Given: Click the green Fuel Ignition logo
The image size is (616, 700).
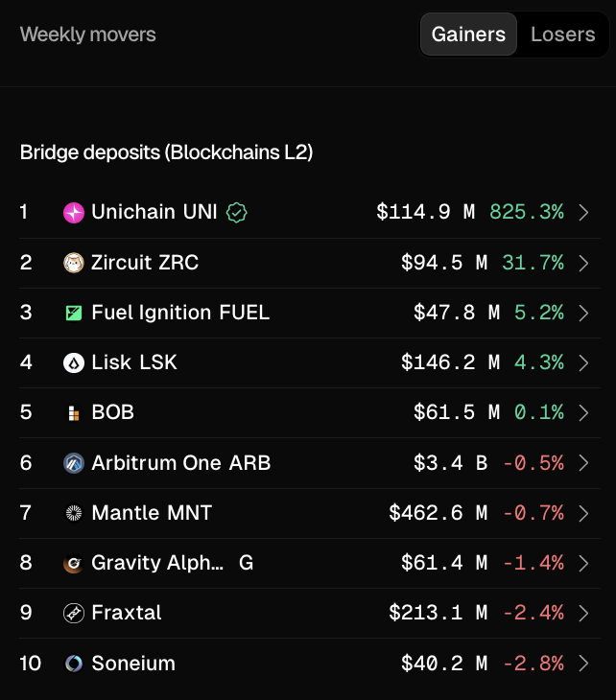Looking at the screenshot, I should click(x=74, y=313).
